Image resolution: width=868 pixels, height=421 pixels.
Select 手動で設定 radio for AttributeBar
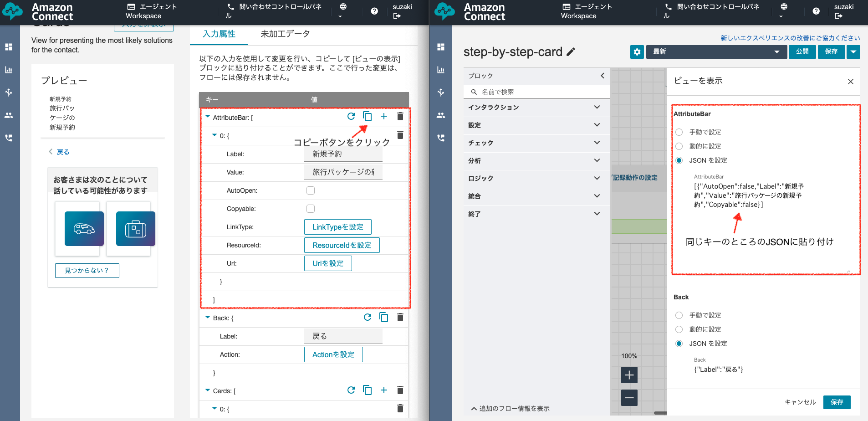(679, 132)
